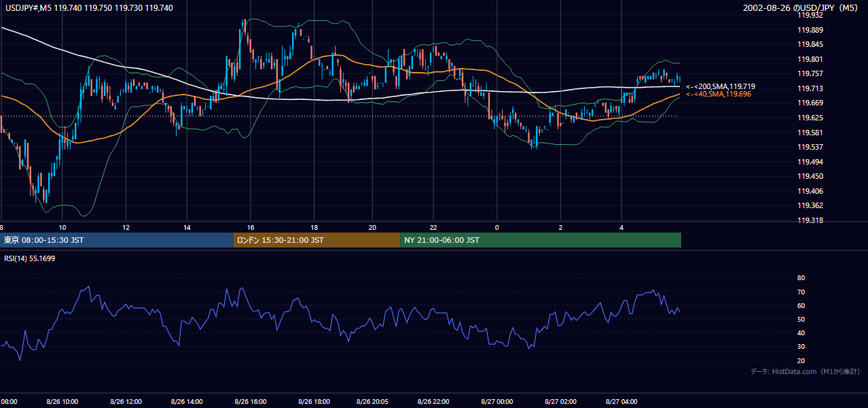Select the ロンドン 15:30-21:00 JST session bar
This screenshot has width=868, height=408.
click(x=317, y=240)
